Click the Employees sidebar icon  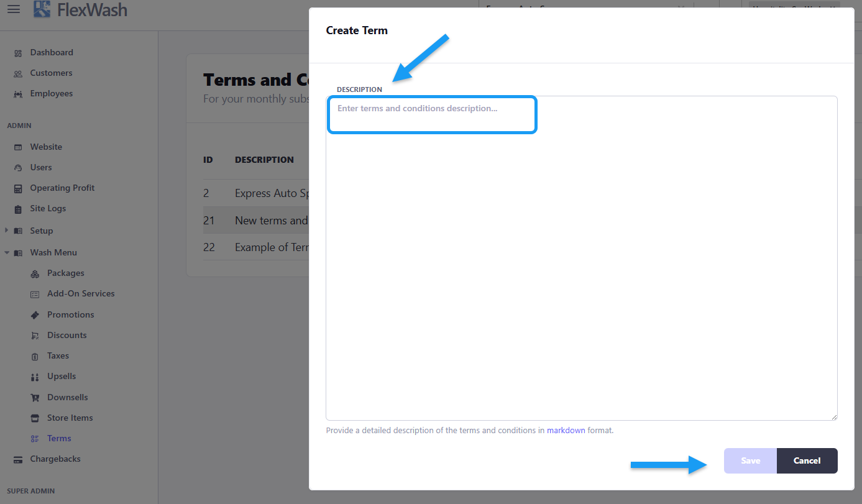[18, 94]
